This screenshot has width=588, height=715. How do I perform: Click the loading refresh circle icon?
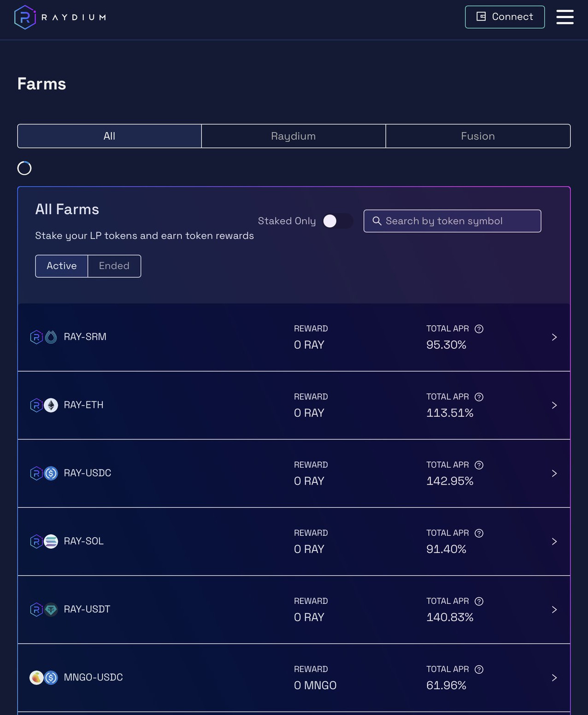pos(24,168)
